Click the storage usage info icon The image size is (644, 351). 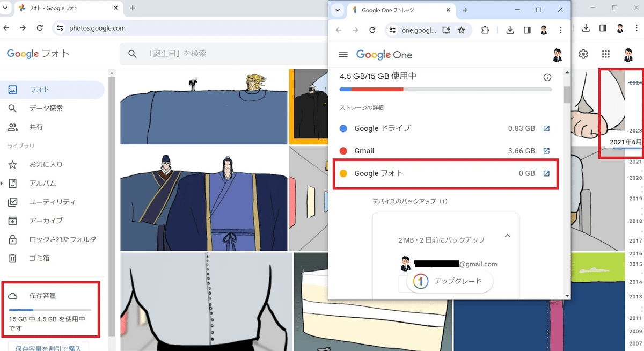[x=547, y=77]
